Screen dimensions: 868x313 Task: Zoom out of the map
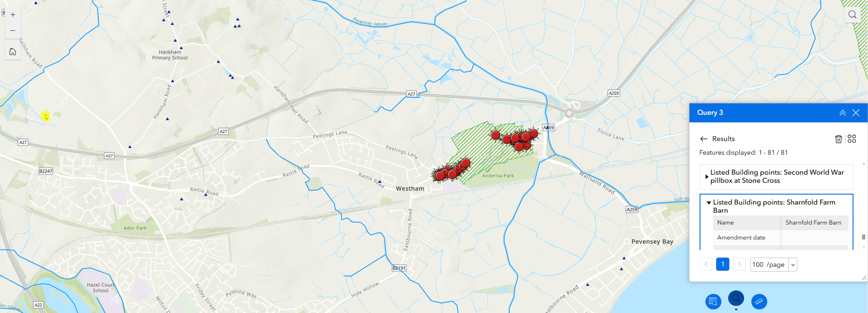13,31
